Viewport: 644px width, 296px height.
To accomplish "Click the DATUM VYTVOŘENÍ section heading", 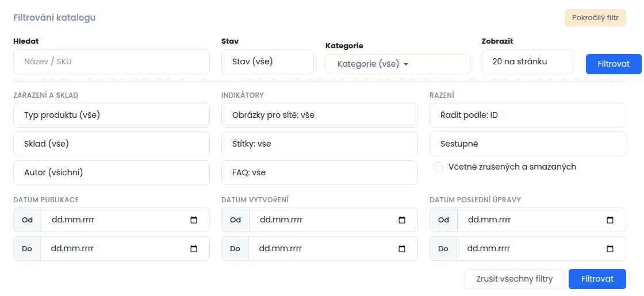I will (x=255, y=200).
